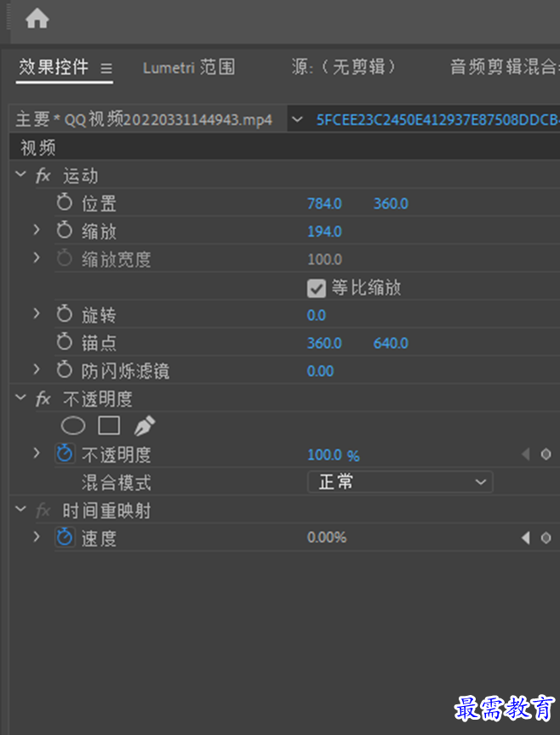This screenshot has height=735, width=560.
Task: Select sequence clip 5FCEE23C2450E412937E87508DDCB
Action: point(437,120)
